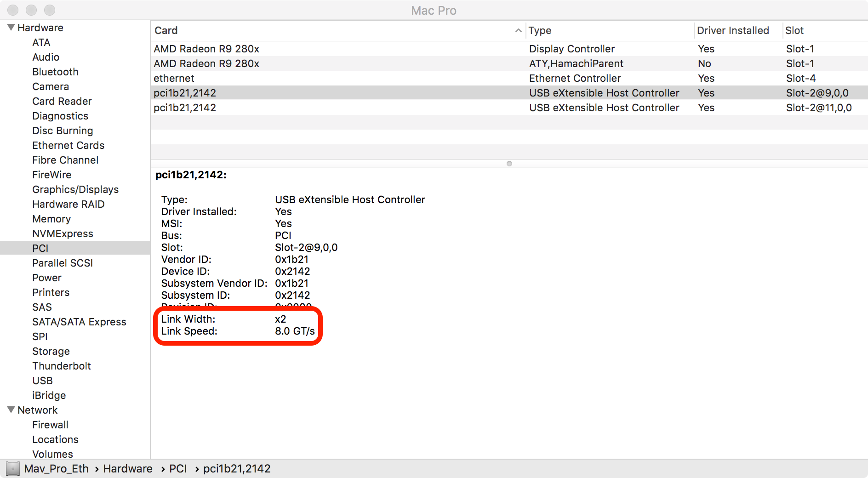Open the iBridge category

point(49,395)
